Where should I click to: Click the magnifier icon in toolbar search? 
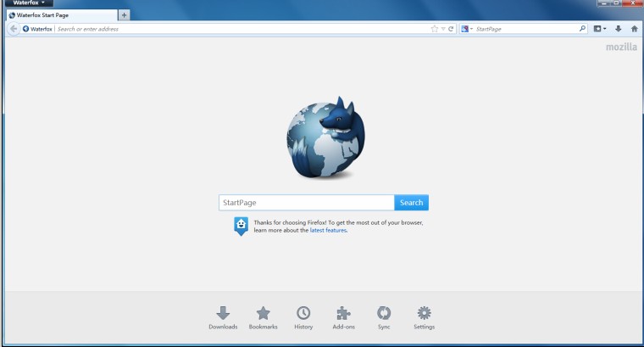582,29
